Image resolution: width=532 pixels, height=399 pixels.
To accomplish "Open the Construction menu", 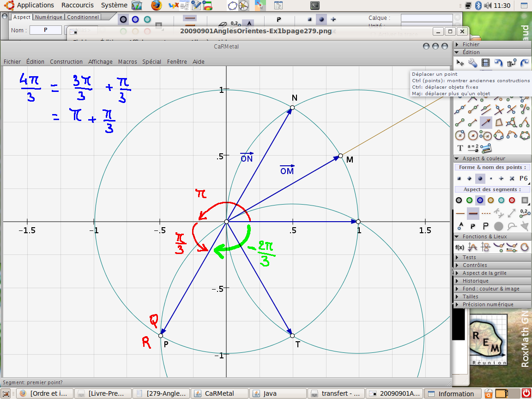I will point(66,61).
